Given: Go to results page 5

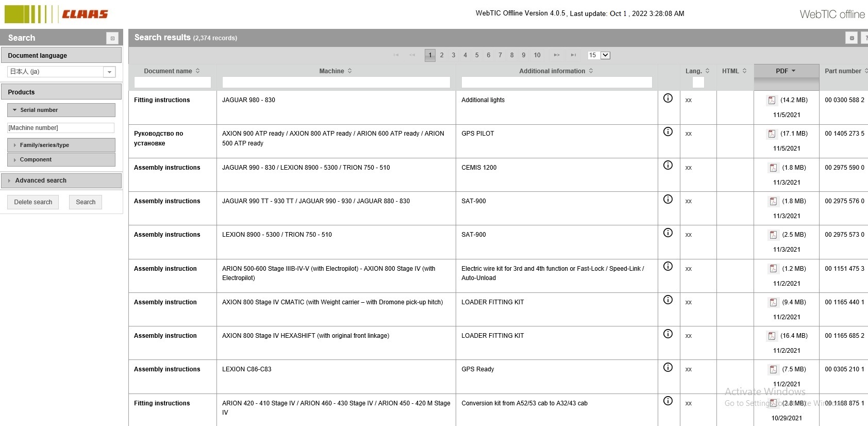Looking at the screenshot, I should (477, 55).
